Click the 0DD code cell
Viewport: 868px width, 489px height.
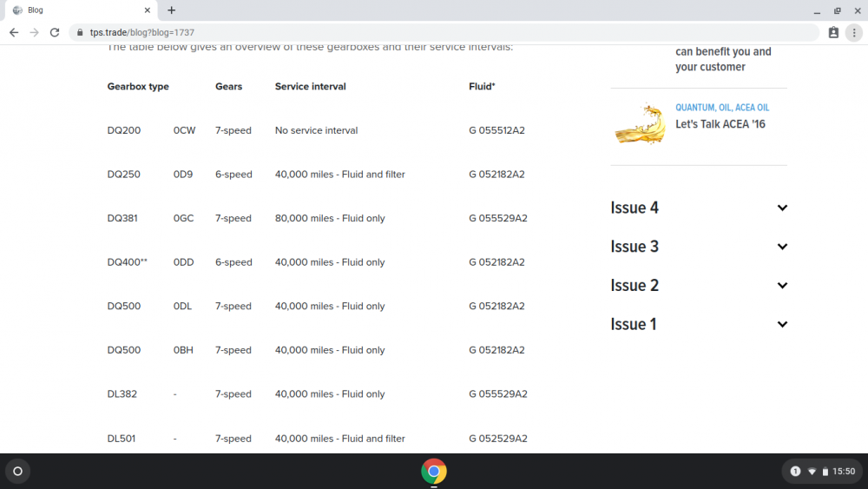coord(184,262)
